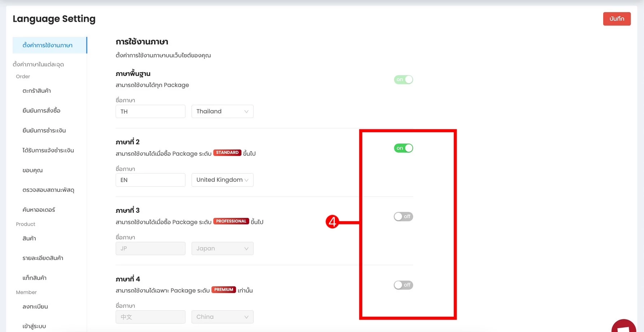Click the red save button (บันทึก)

(617, 19)
